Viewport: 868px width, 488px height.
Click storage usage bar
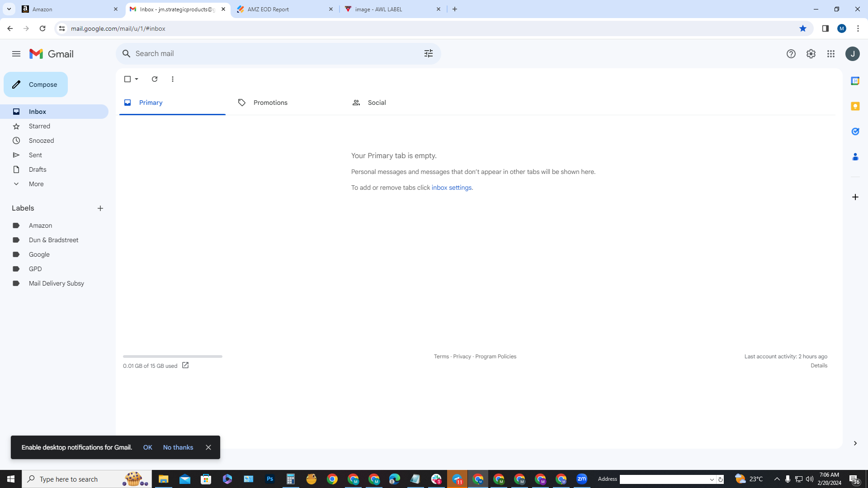pos(173,357)
